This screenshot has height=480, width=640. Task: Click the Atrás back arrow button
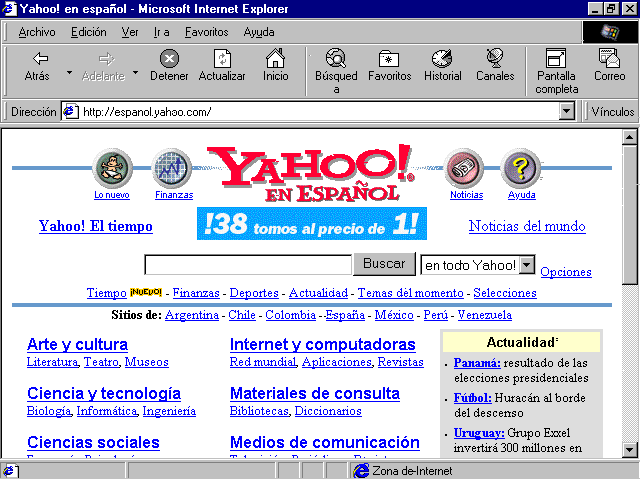[x=37, y=66]
